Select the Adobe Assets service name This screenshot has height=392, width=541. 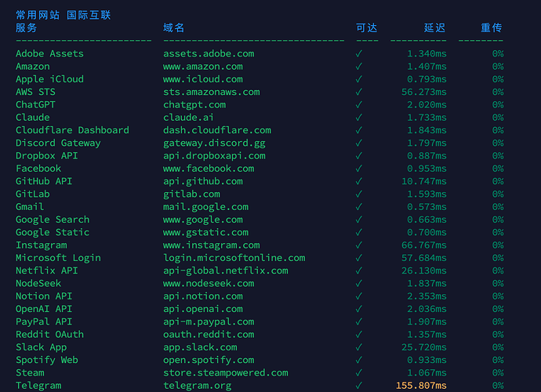[x=49, y=54]
